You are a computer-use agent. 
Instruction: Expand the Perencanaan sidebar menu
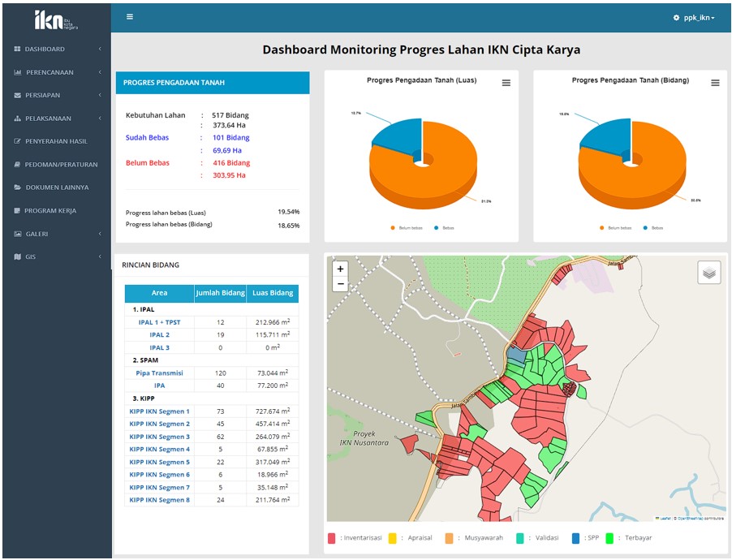[50, 72]
